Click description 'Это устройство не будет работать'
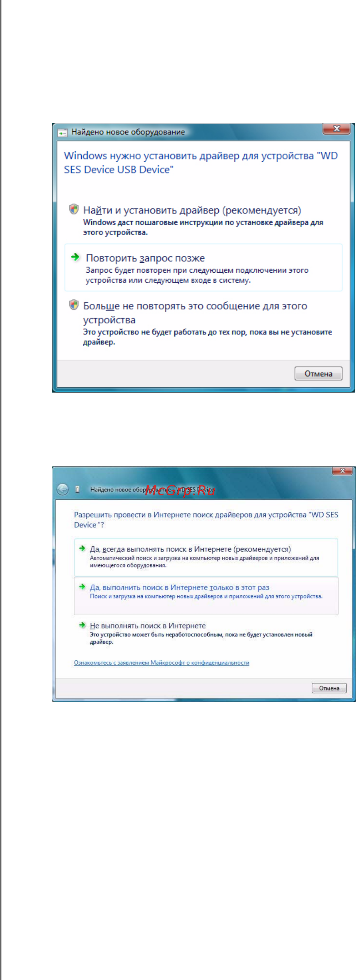Screen dimensions: 356x980 (x=208, y=337)
